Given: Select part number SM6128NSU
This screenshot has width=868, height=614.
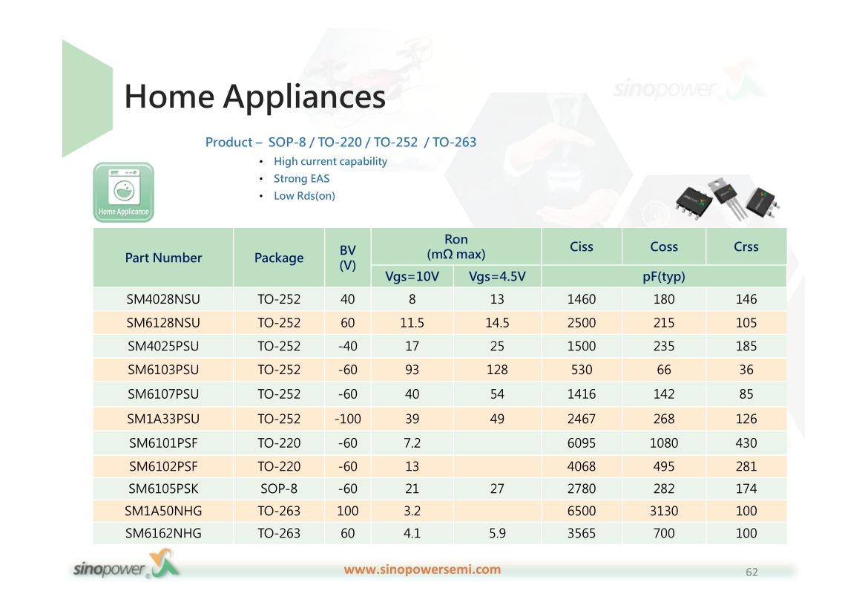Looking at the screenshot, I should tap(163, 322).
